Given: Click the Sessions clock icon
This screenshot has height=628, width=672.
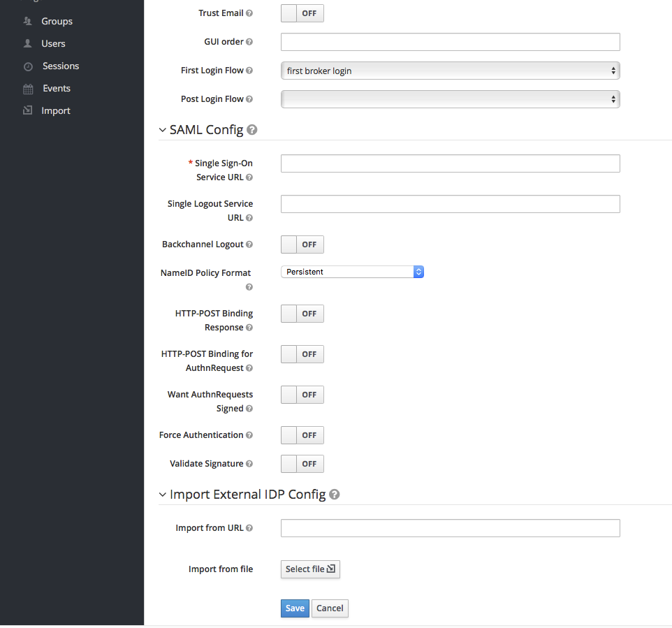Looking at the screenshot, I should pyautogui.click(x=28, y=66).
